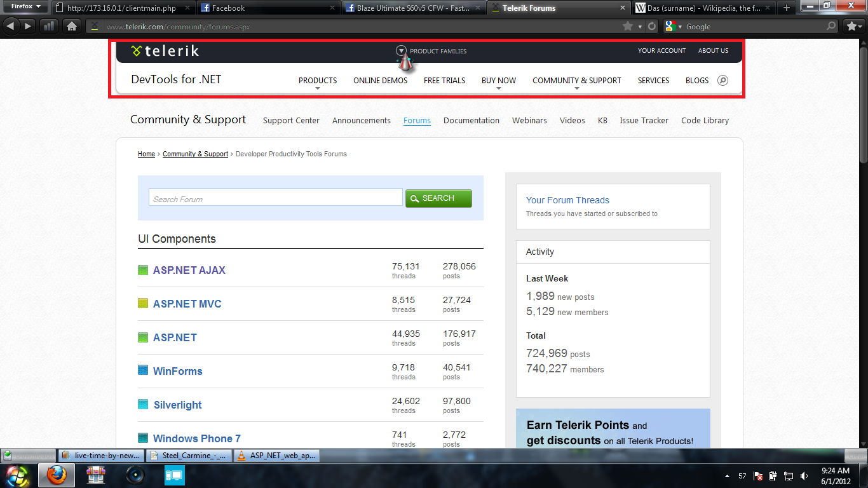Viewport: 868px width, 488px height.
Task: Bookmark this page with the star icon
Action: (628, 26)
